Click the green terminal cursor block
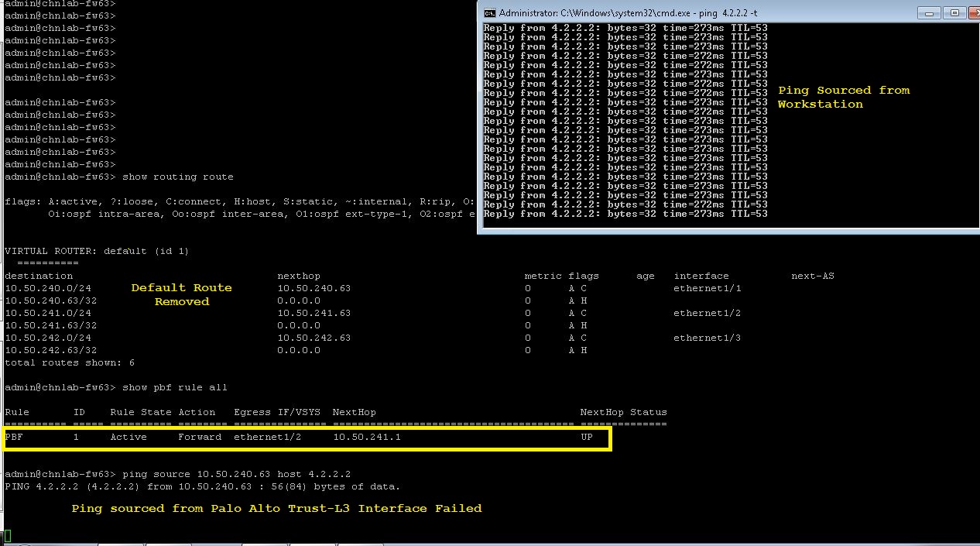Viewport: 980px width, 546px height. click(x=8, y=535)
